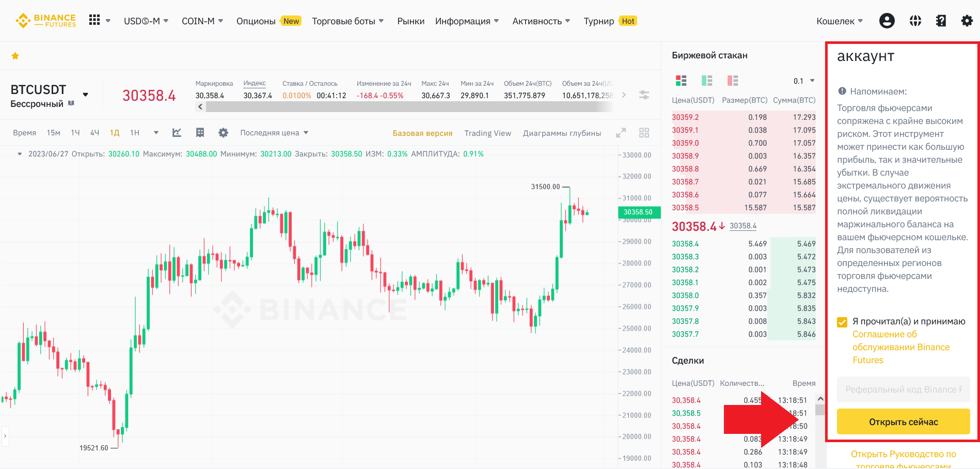
Task: Open the futures trading guide link
Action: 903,460
